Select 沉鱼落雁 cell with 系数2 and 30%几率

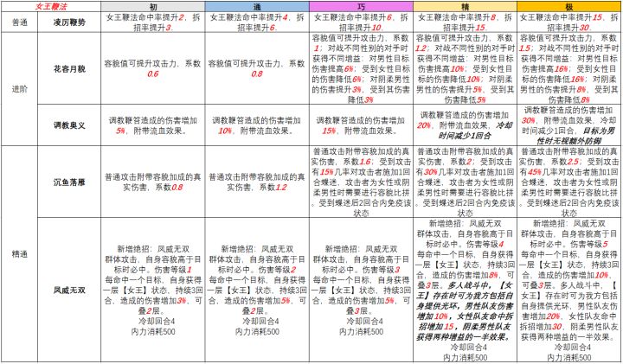(466, 182)
